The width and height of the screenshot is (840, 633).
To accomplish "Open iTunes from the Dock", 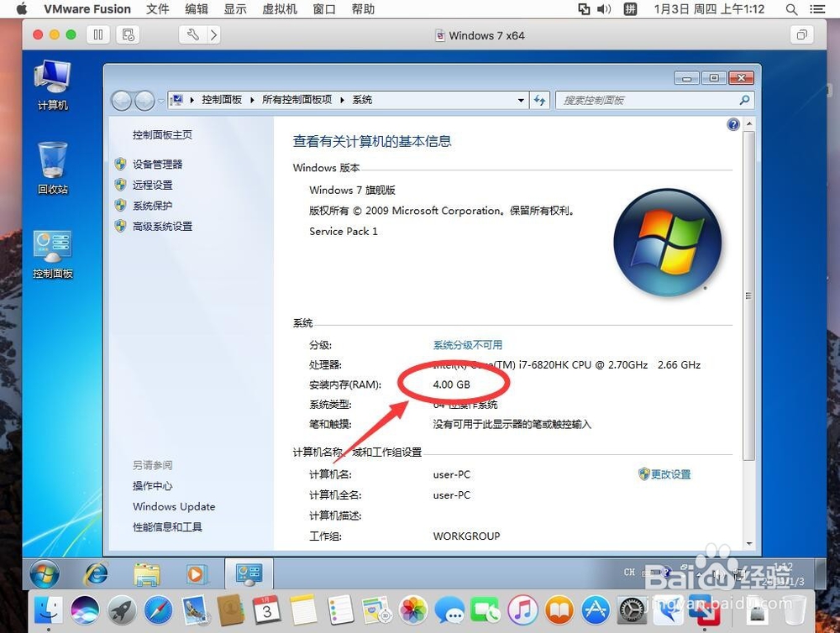I will click(x=522, y=609).
